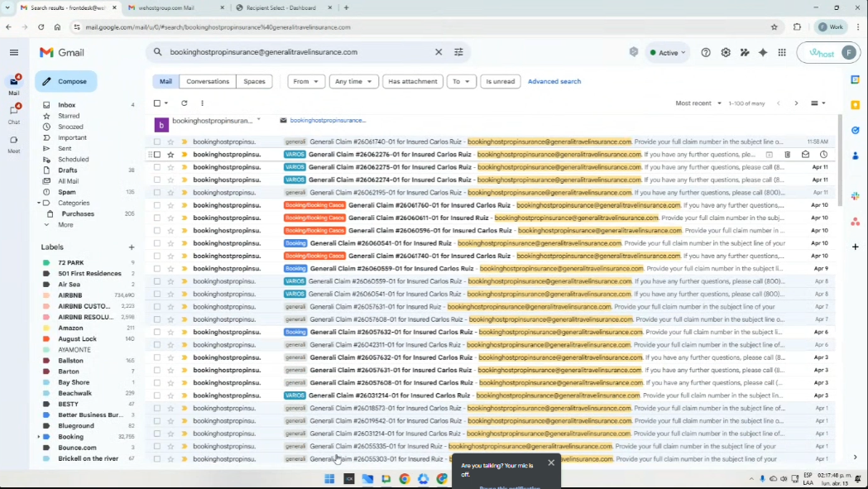Check the Claim #26062274-01 email checkbox
This screenshot has width=868, height=489.
(x=157, y=180)
